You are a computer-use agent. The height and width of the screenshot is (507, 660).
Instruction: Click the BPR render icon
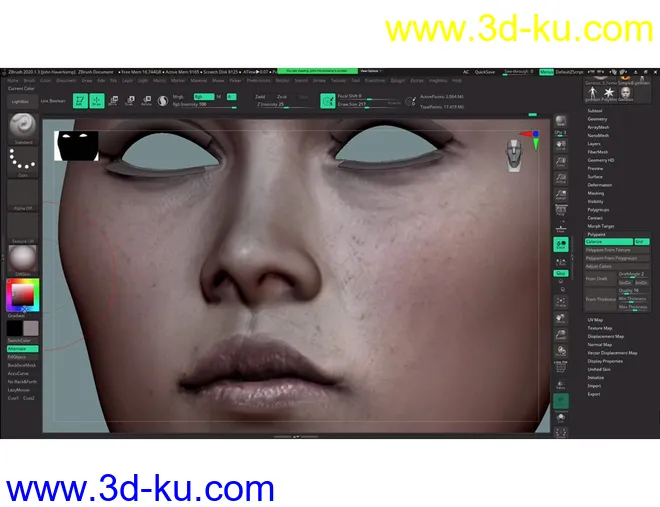[x=561, y=121]
